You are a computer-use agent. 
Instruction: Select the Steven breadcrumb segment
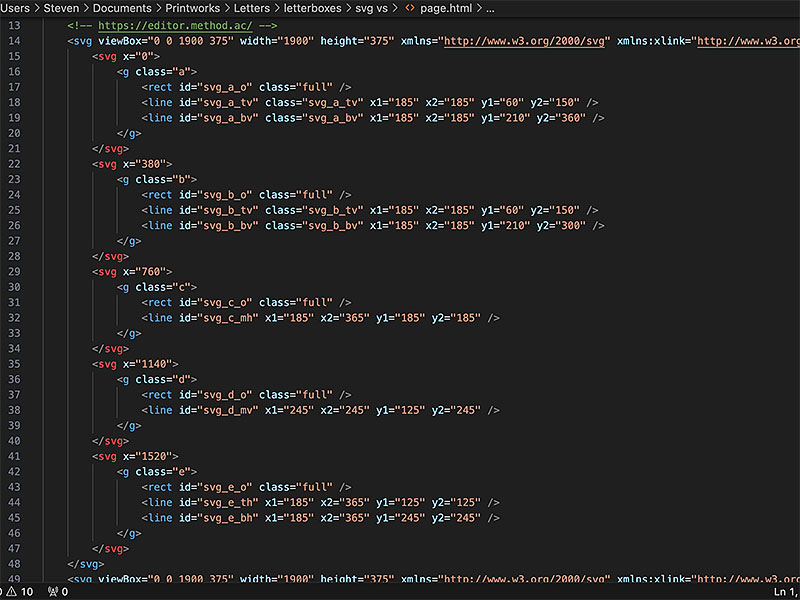(61, 8)
